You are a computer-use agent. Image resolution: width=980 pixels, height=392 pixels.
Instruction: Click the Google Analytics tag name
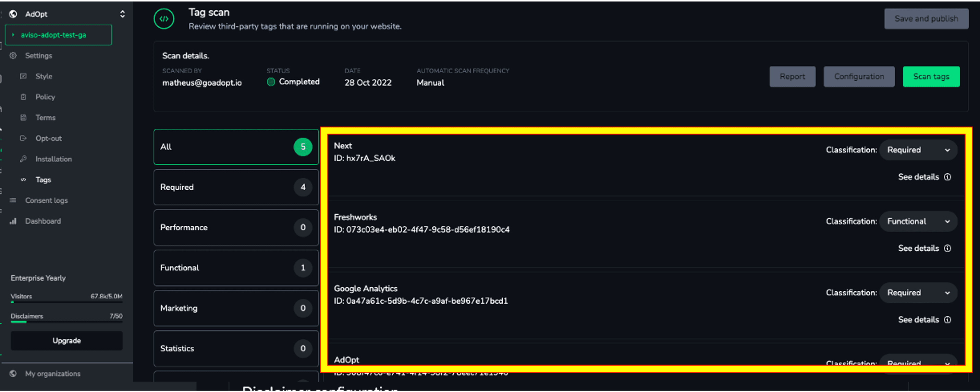366,289
